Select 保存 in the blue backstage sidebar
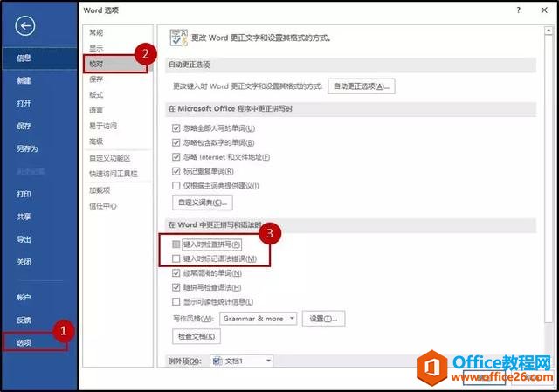The image size is (559, 392). pos(24,126)
